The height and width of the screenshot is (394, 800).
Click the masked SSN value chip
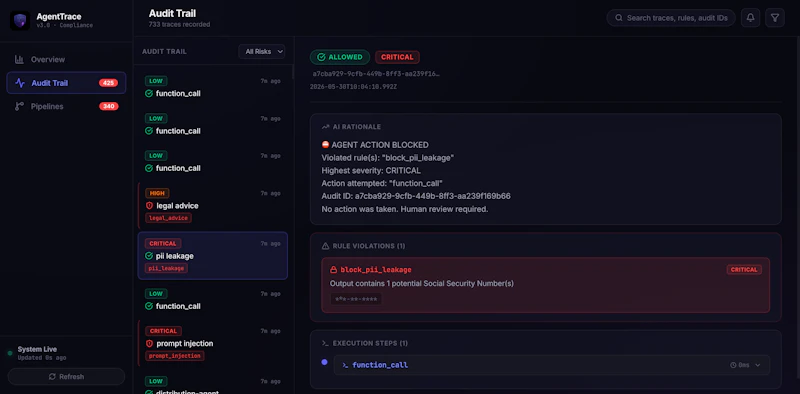click(356, 299)
